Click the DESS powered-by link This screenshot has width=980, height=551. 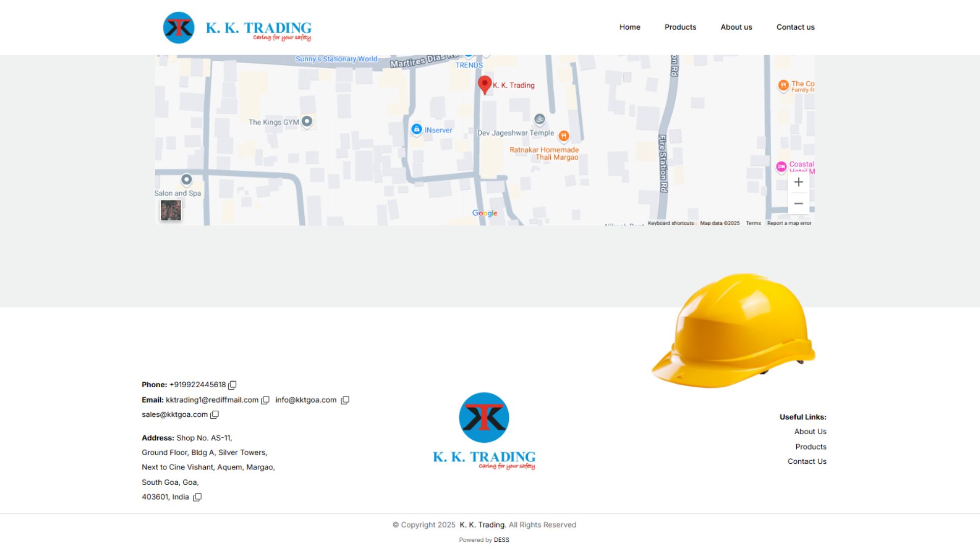[501, 540]
